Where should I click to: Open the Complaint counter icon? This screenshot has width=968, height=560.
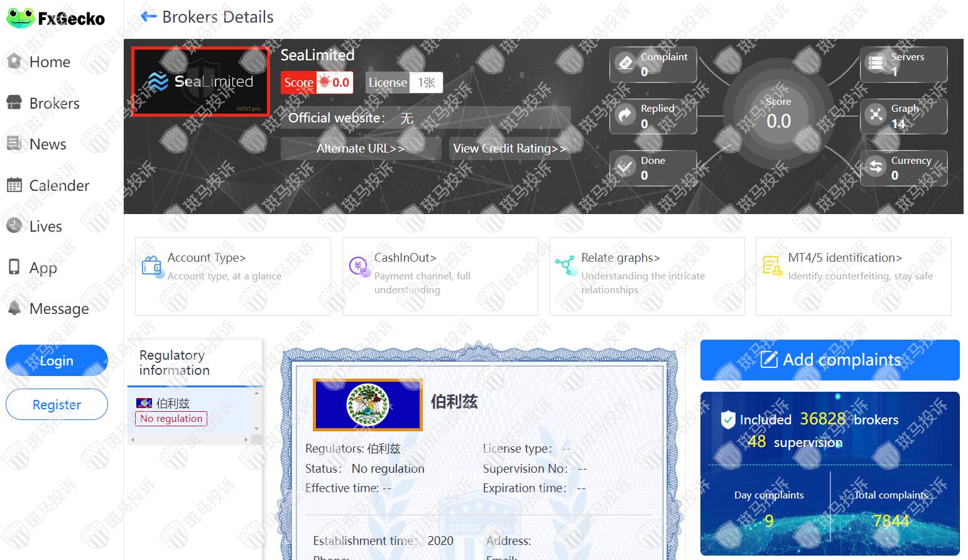point(626,63)
